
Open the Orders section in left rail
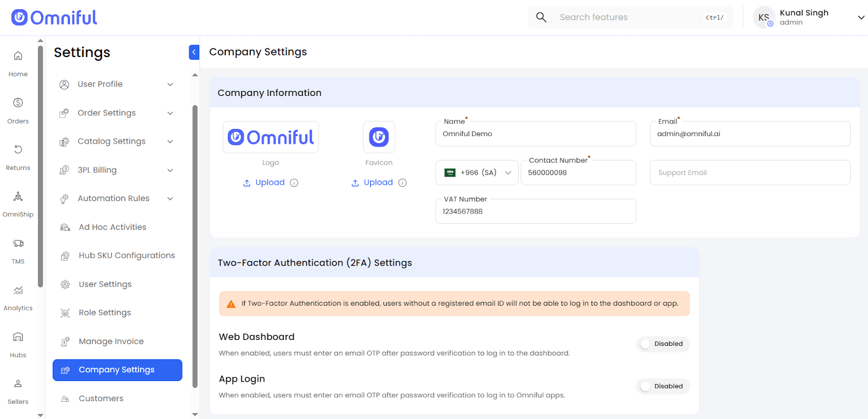[18, 109]
